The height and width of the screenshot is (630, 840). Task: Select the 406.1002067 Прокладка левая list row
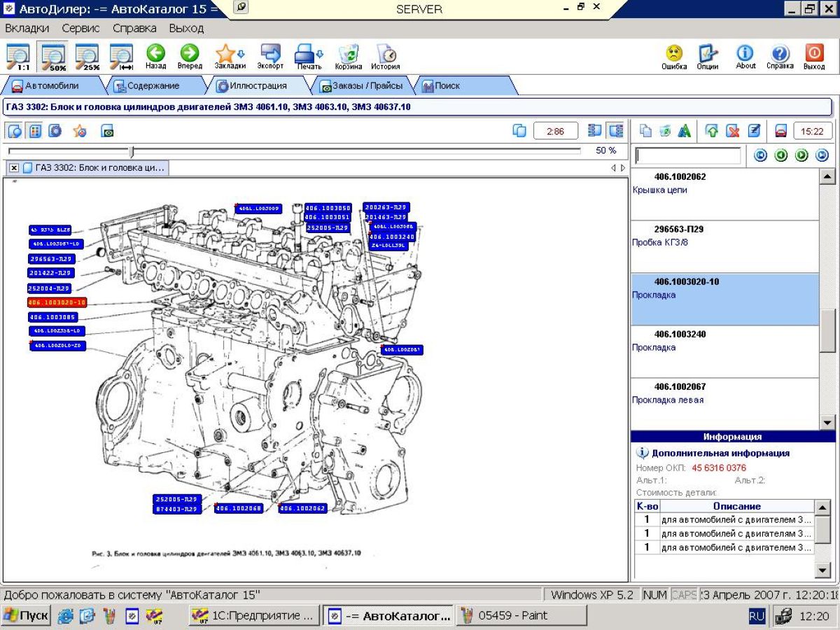724,404
